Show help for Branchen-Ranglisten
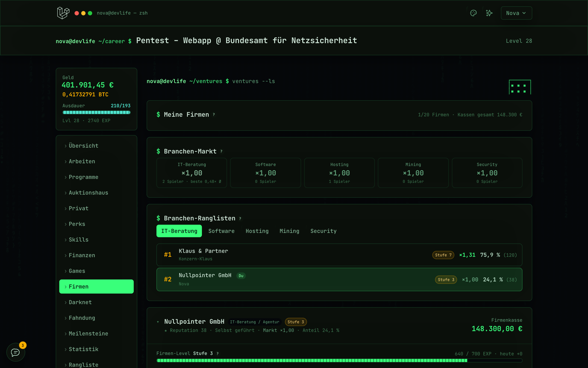The image size is (588, 368). pos(240,218)
